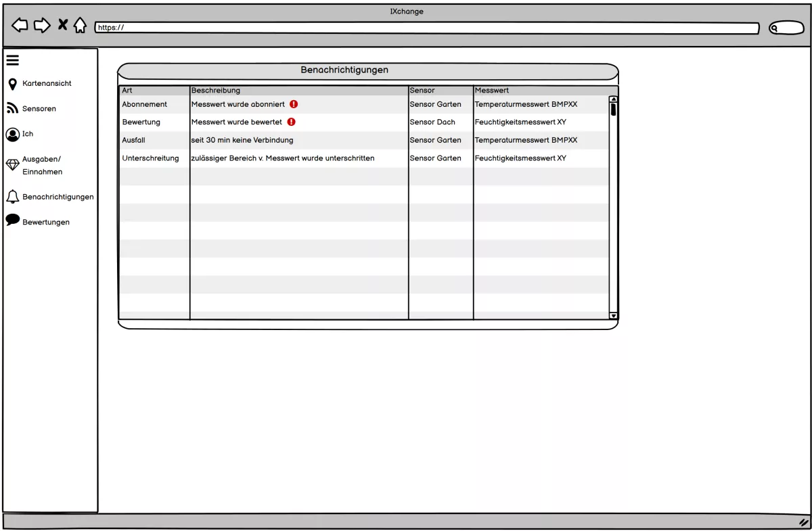Open Bewertungen from the sidebar

[x=46, y=223]
